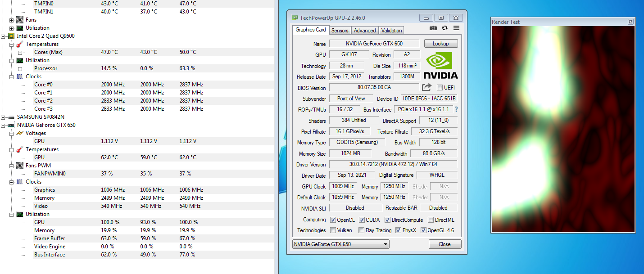The height and width of the screenshot is (274, 644).
Task: Collapse the Fans PWM section
Action: tap(12, 166)
